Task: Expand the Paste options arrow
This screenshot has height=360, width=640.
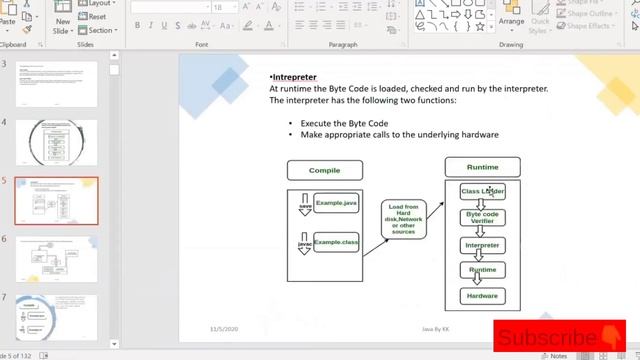Action: coord(7,31)
